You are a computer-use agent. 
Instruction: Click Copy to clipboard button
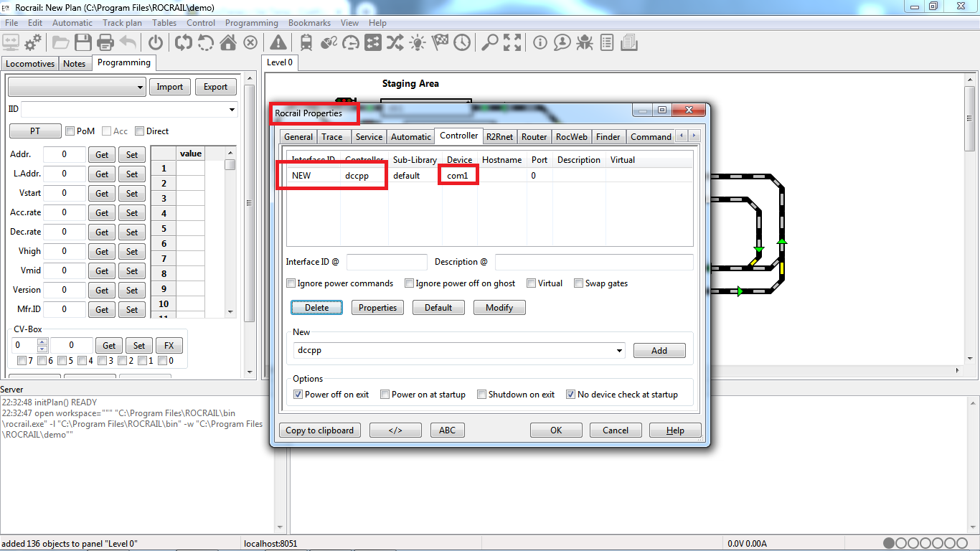pos(319,430)
